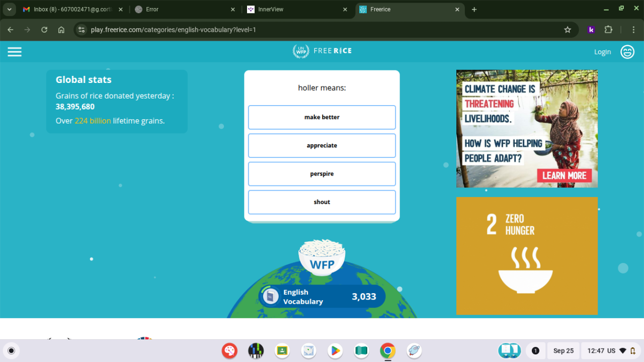Viewport: 644px width, 362px height.
Task: Launch the green book app
Action: [361, 350]
